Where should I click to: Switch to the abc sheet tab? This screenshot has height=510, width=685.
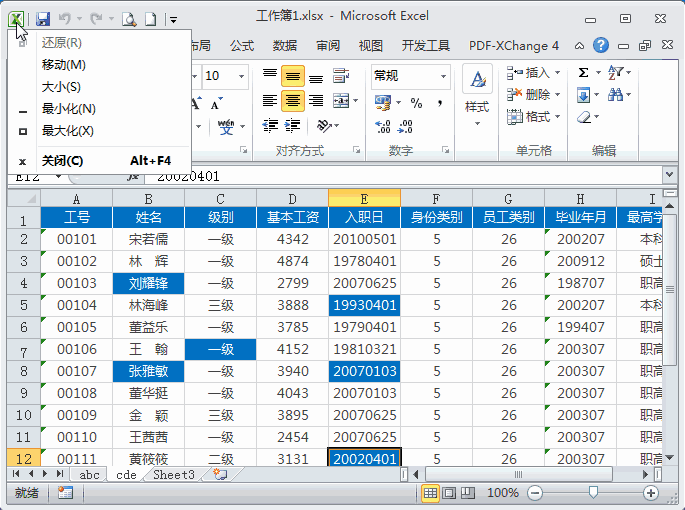click(90, 475)
